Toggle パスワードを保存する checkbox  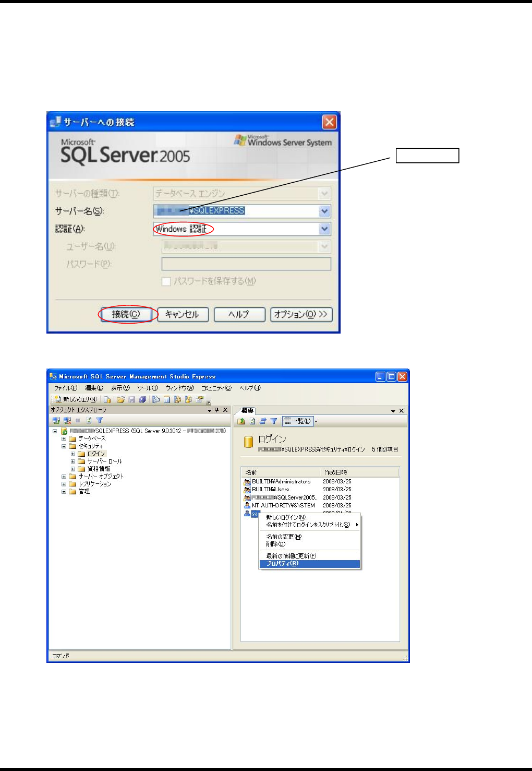(166, 281)
